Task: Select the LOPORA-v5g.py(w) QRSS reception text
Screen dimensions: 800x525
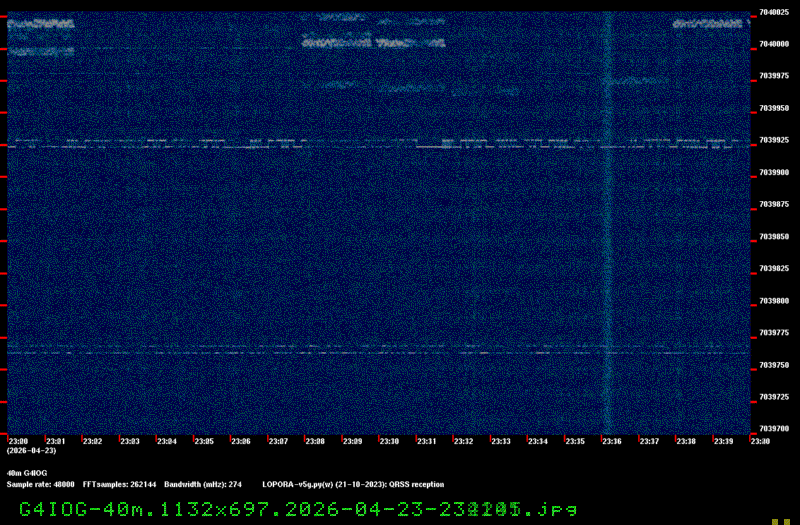Action: [x=353, y=485]
